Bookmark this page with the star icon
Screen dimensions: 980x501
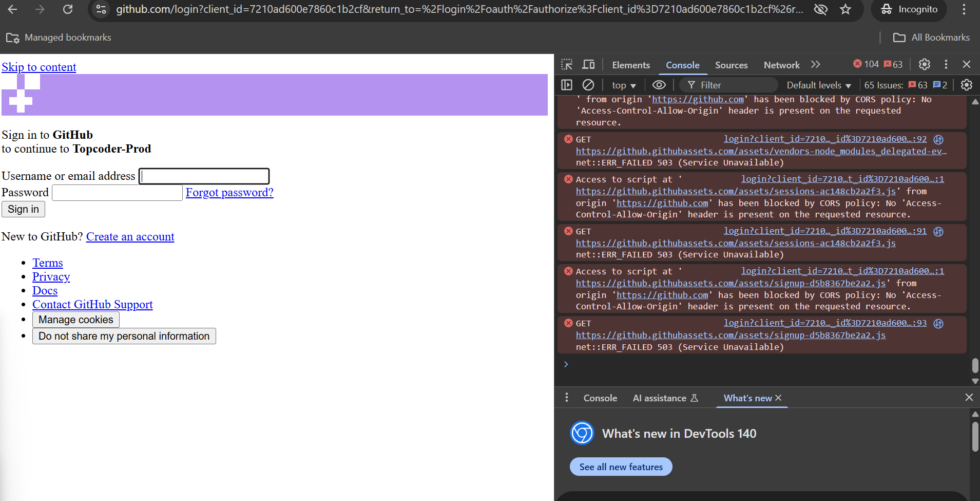(846, 9)
